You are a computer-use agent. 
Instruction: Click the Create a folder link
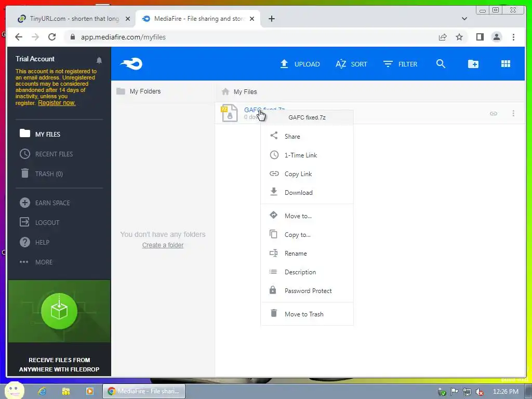click(163, 245)
